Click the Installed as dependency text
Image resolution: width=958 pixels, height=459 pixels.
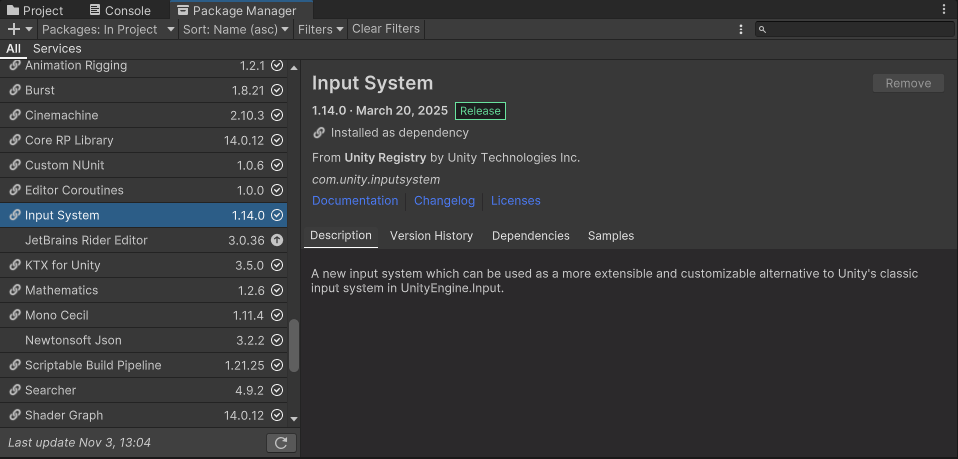coord(400,133)
